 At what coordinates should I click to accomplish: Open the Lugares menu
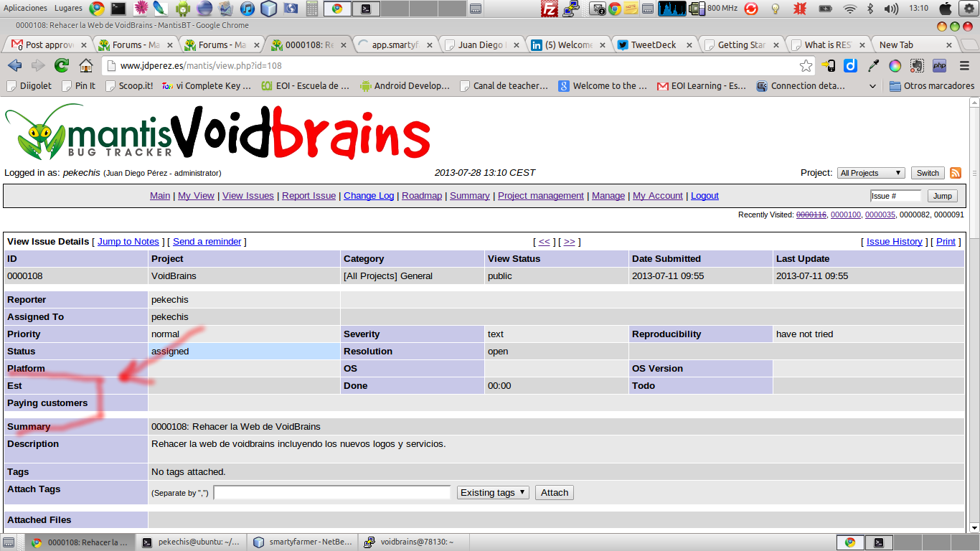point(68,8)
